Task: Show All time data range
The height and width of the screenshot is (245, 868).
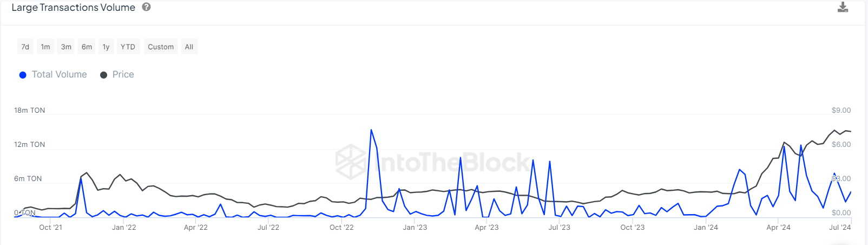Action: click(189, 47)
